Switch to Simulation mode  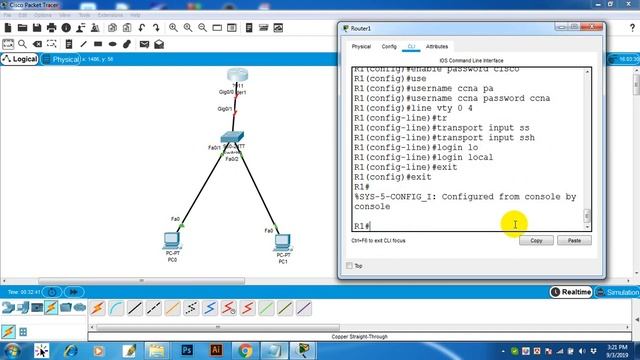pyautogui.click(x=618, y=292)
